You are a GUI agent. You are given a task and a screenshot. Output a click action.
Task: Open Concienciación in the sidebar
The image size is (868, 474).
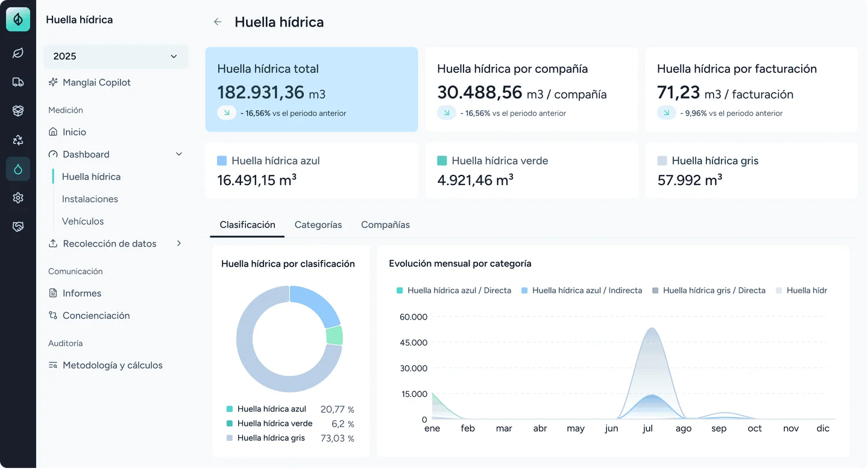point(96,315)
